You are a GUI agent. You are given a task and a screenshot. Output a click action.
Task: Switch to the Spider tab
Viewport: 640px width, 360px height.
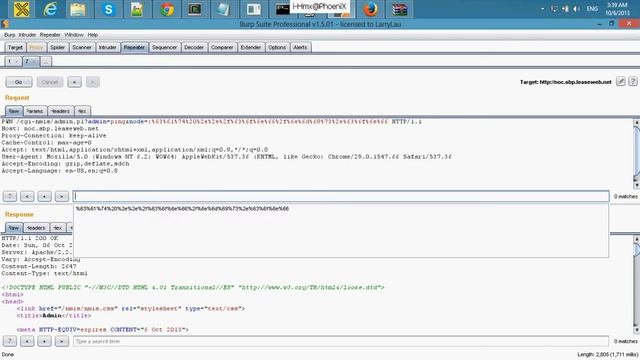[x=58, y=47]
